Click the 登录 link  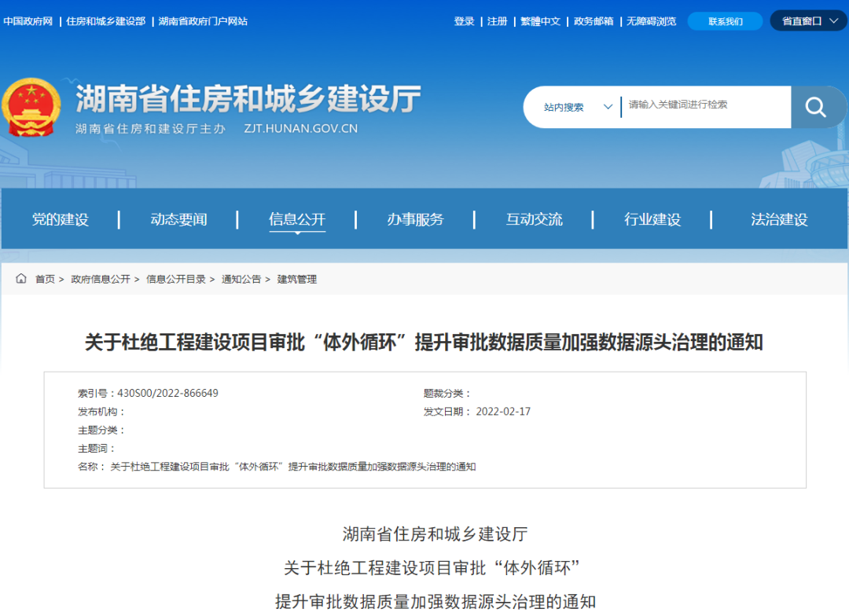464,21
